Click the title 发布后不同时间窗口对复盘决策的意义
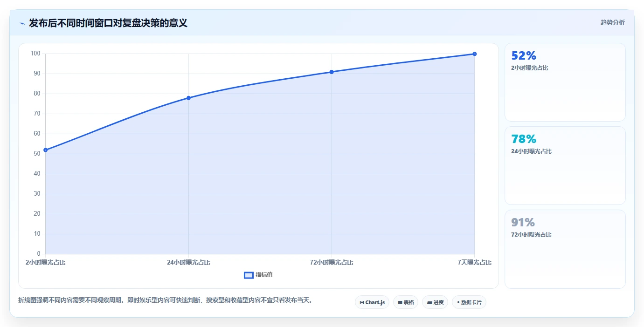Screen dimensions: 644x327 [108, 23]
